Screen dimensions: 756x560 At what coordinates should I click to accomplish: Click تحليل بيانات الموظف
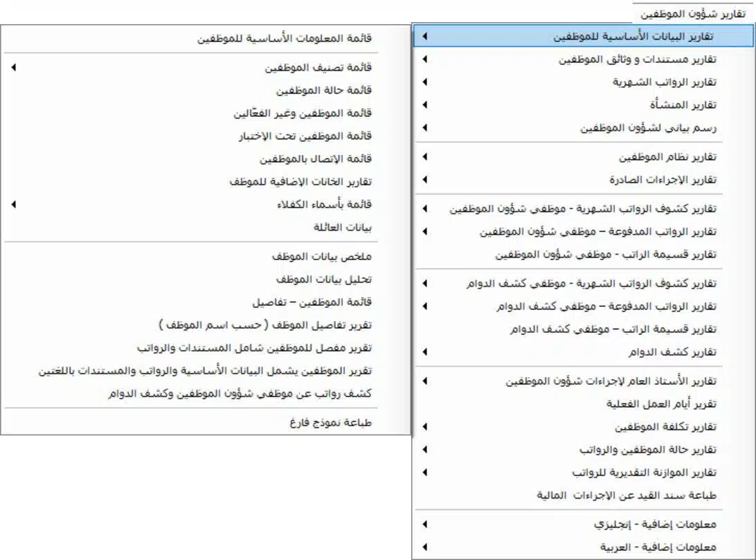[x=324, y=279]
